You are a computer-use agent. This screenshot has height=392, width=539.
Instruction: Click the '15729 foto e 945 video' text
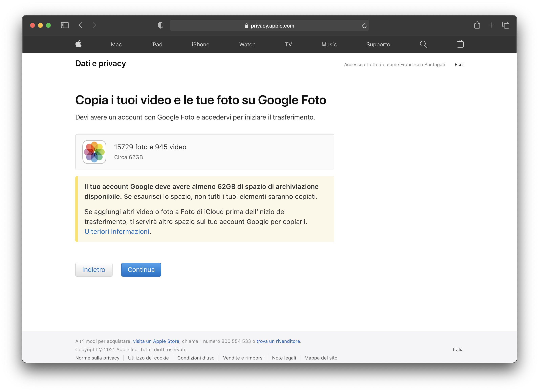[150, 147]
